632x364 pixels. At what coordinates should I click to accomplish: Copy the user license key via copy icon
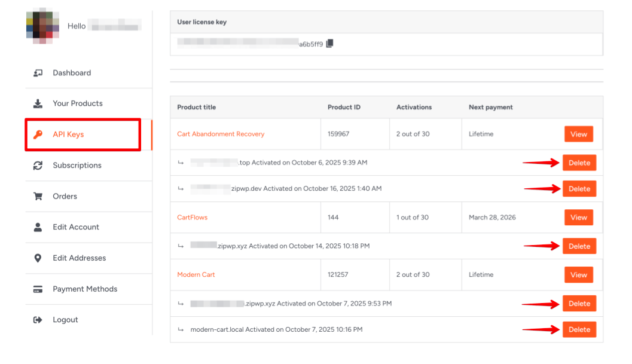click(x=329, y=44)
